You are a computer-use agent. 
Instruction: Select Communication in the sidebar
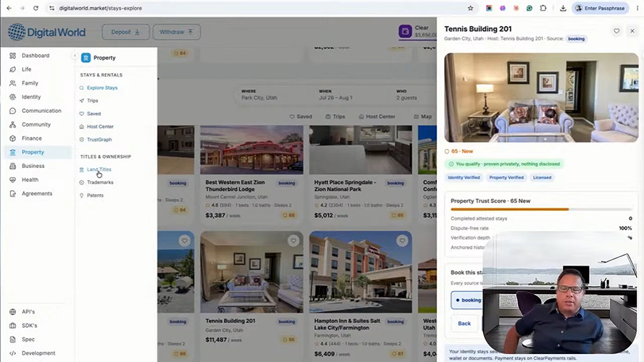[x=41, y=111]
